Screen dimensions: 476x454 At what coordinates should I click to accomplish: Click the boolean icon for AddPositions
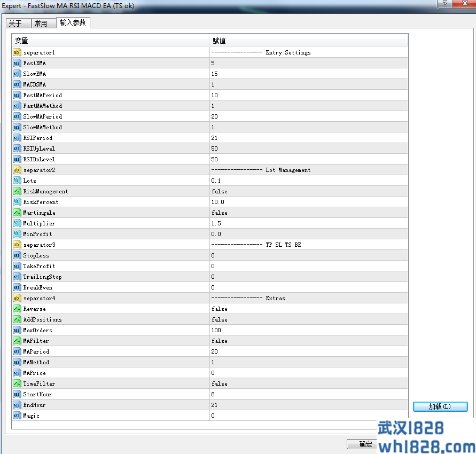point(17,319)
